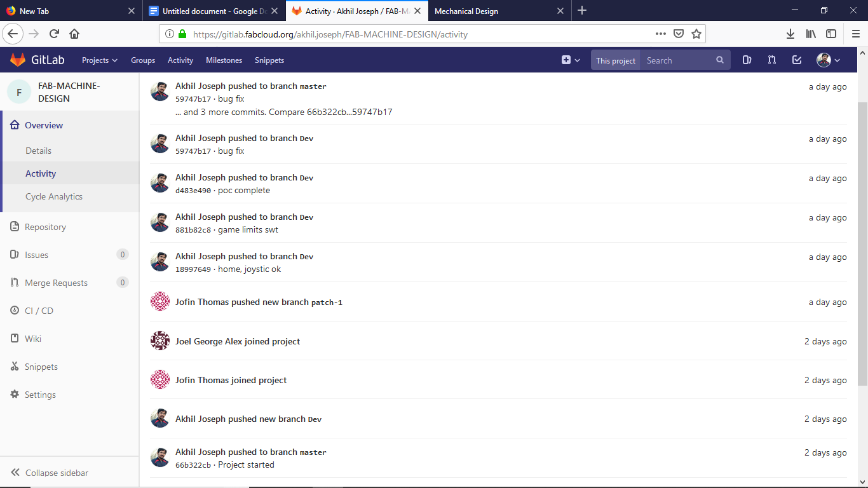The width and height of the screenshot is (868, 488).
Task: Open Wiki in the sidebar
Action: tap(33, 339)
